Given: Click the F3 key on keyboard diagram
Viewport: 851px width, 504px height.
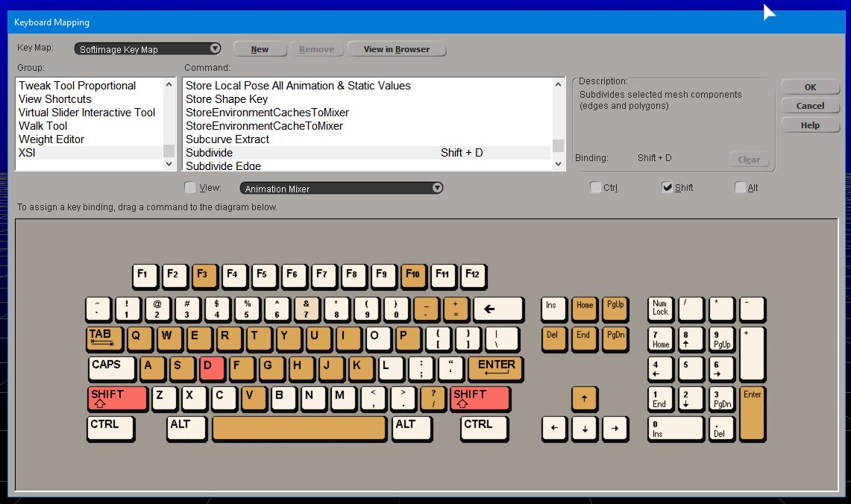Looking at the screenshot, I should click(x=204, y=276).
